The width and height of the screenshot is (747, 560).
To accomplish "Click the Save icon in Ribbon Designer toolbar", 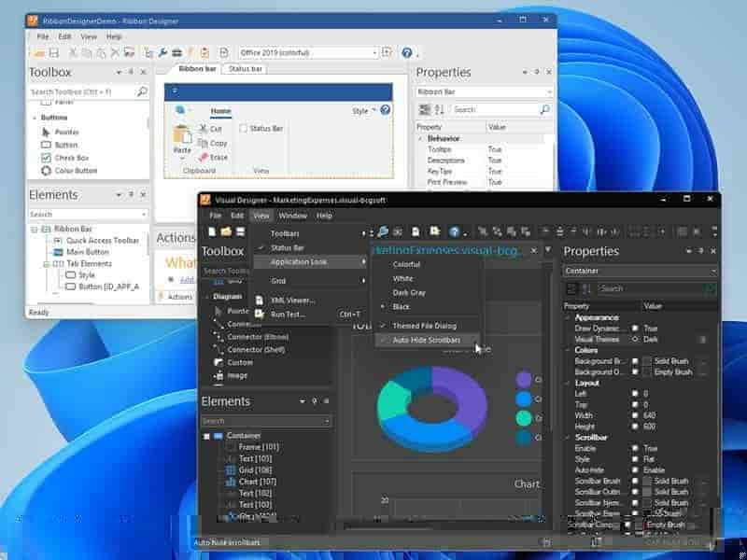I will (x=53, y=53).
